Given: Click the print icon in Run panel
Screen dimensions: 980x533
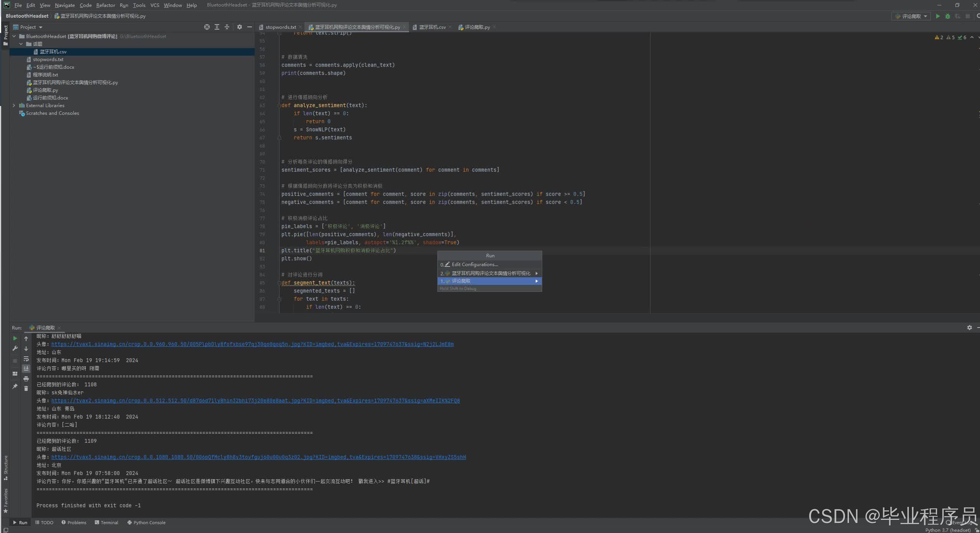Looking at the screenshot, I should point(26,379).
